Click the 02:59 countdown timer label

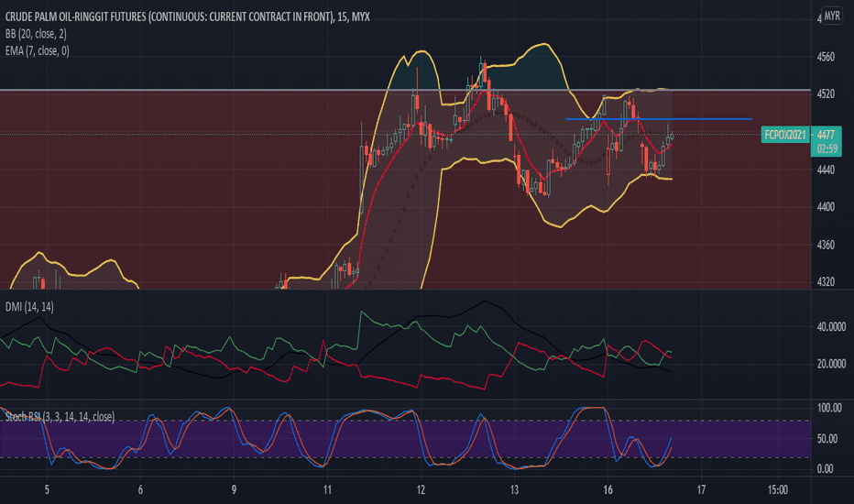coord(827,149)
